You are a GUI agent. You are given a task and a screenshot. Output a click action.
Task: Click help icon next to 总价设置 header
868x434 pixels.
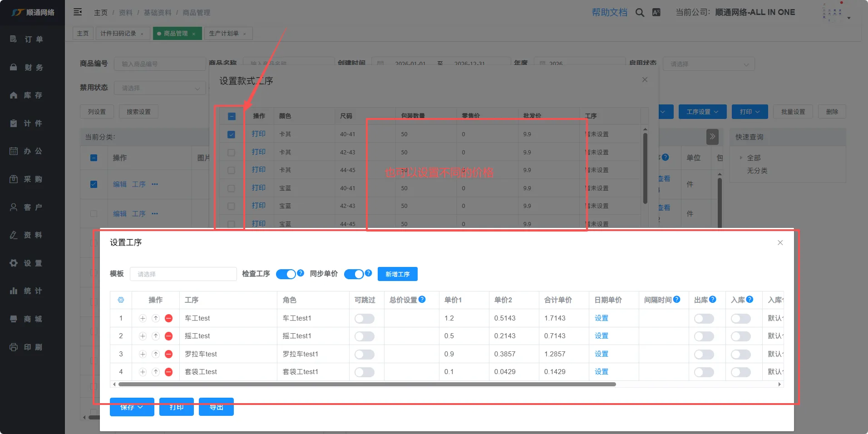[x=422, y=300]
